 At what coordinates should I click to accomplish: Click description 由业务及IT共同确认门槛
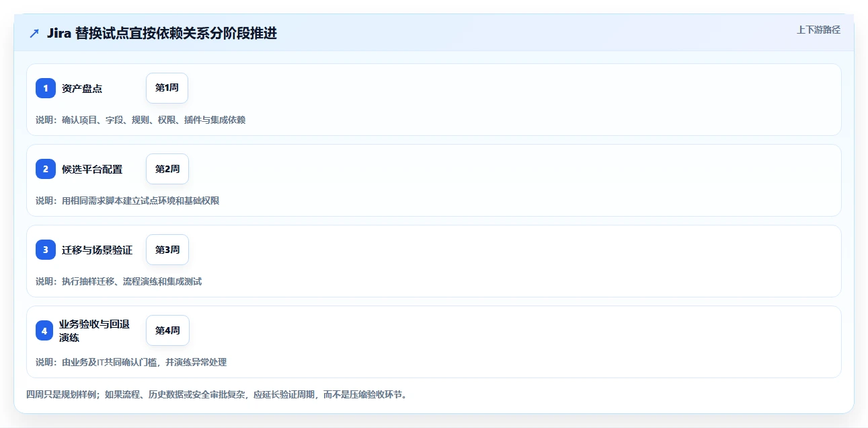coord(131,362)
